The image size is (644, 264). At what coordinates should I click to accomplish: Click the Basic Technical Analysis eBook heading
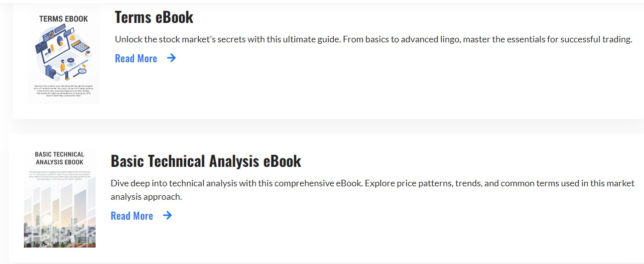point(206,161)
